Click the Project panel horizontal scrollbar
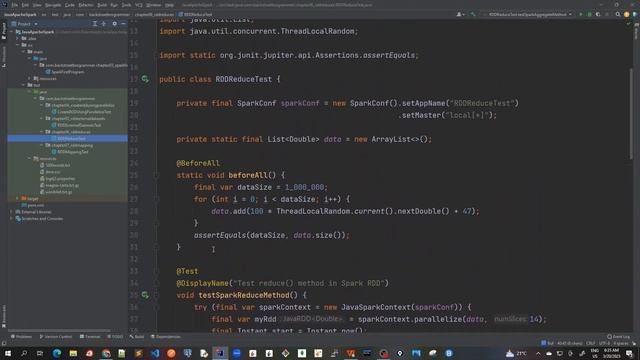The width and height of the screenshot is (640, 360). point(59,330)
